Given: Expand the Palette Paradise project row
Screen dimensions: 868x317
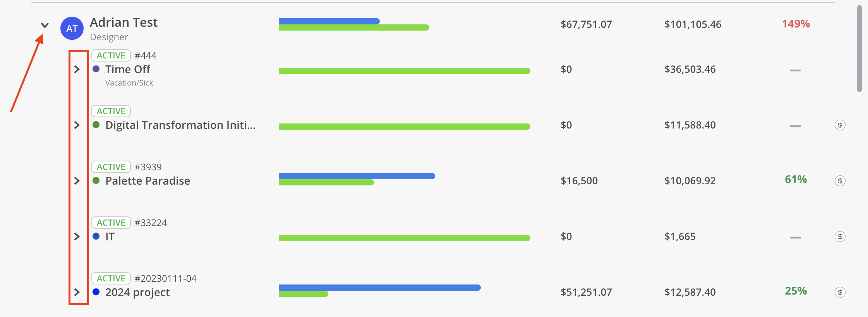Looking at the screenshot, I should coord(77,181).
